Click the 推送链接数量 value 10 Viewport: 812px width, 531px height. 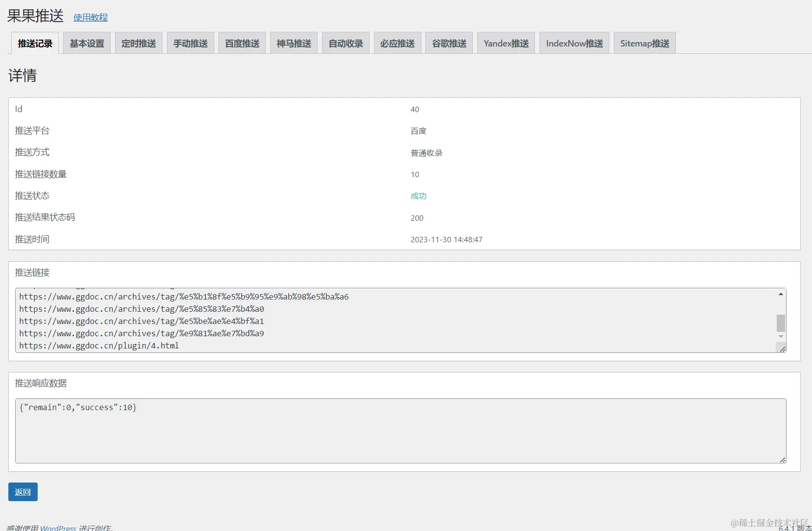pyautogui.click(x=415, y=175)
